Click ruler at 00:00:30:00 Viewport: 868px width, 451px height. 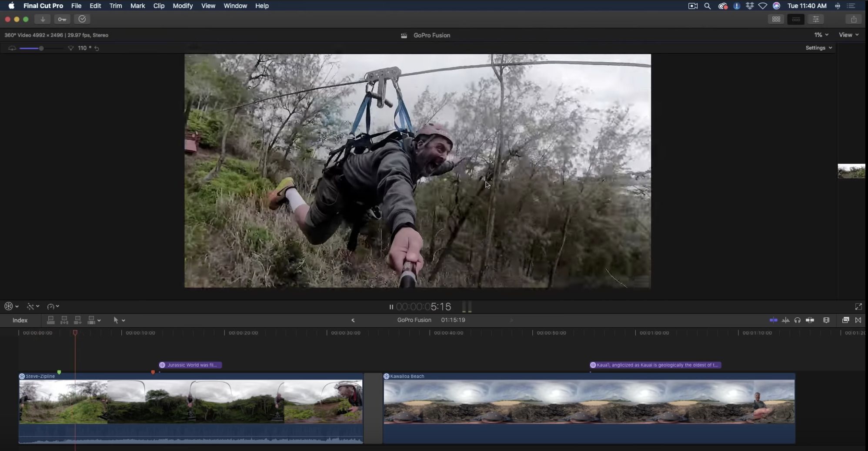(346, 333)
